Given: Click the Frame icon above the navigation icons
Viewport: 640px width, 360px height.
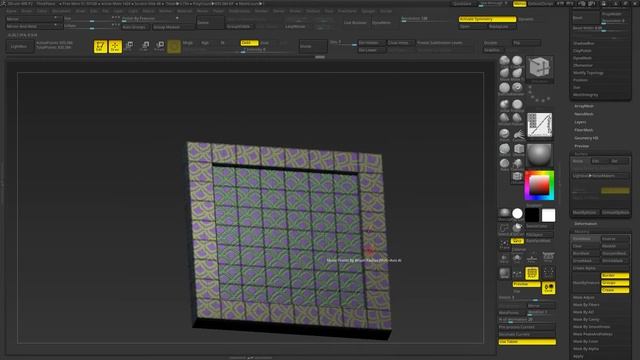Looking at the screenshot, I should click(505, 244).
